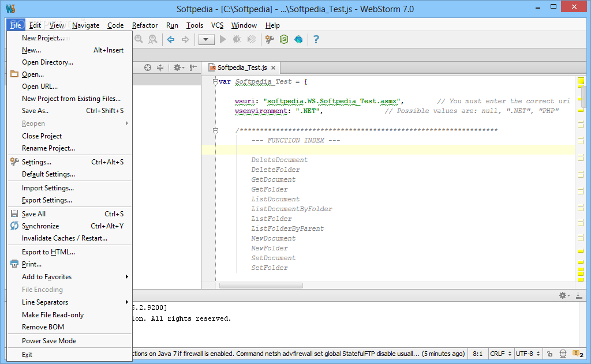This screenshot has height=364, width=591.
Task: Click the Hector inspector face icon
Action: point(563,354)
